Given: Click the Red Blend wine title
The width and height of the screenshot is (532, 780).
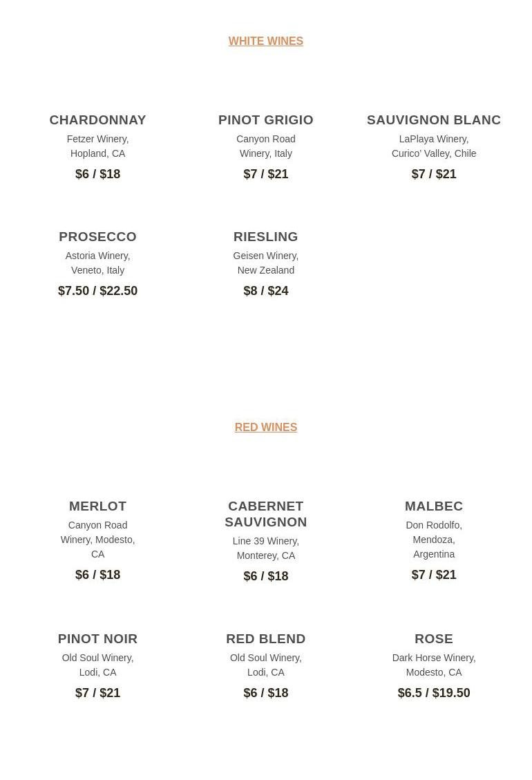Looking at the screenshot, I should [x=265, y=639].
